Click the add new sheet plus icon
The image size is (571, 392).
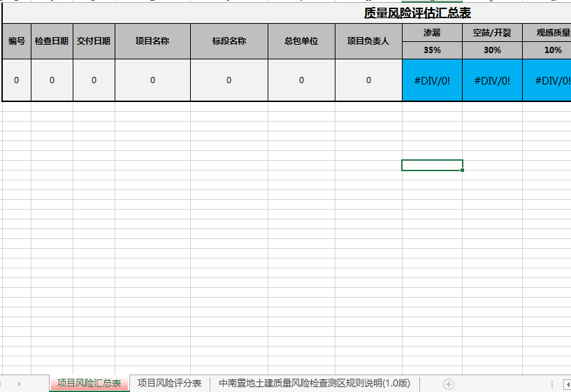pyautogui.click(x=449, y=384)
